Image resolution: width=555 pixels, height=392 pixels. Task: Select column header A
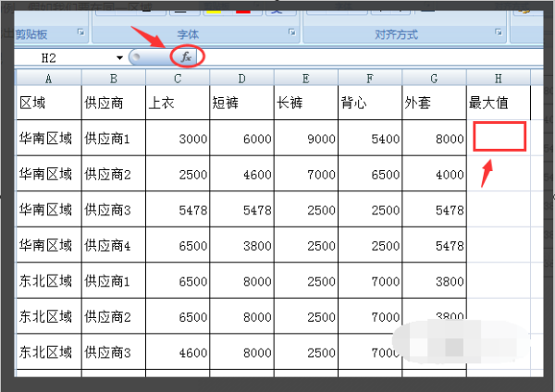point(49,78)
